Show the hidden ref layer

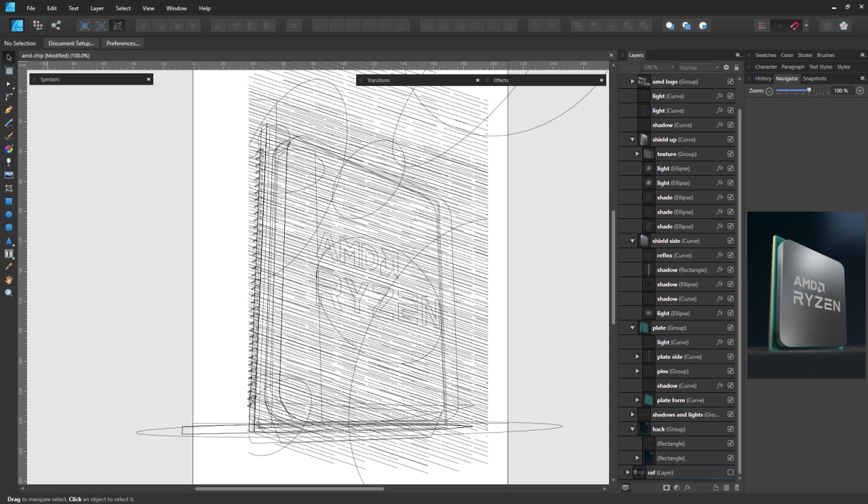point(730,472)
